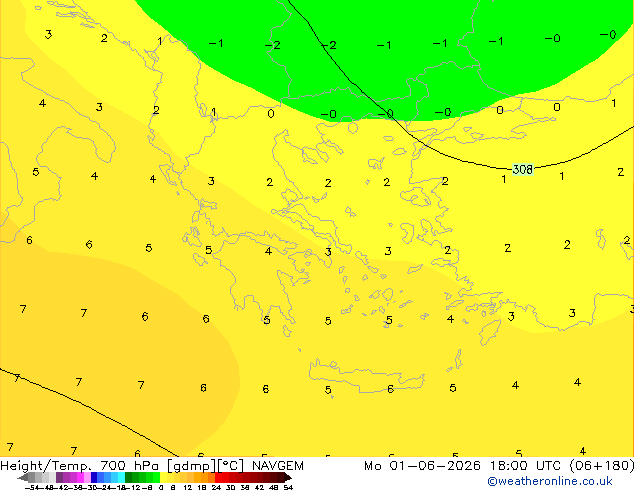This screenshot has width=634, height=490.
Task: Click the gray left arrow end of color scale
Action: click(22, 478)
